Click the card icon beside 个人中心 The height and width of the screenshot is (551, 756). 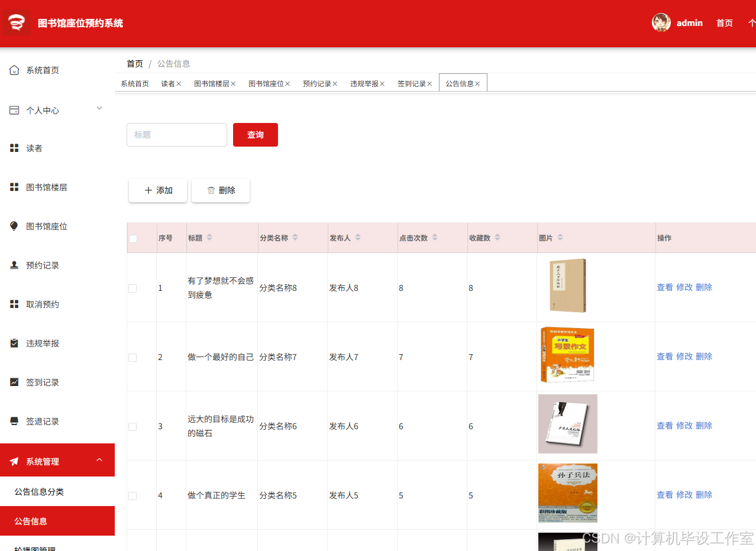(x=14, y=111)
